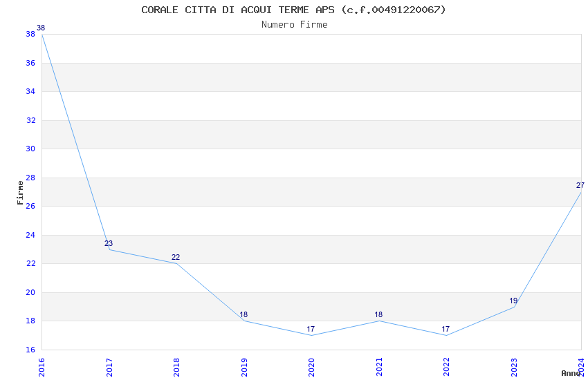Click the y-axis tick label 28
Screen dimensions: 588x380
30,178
